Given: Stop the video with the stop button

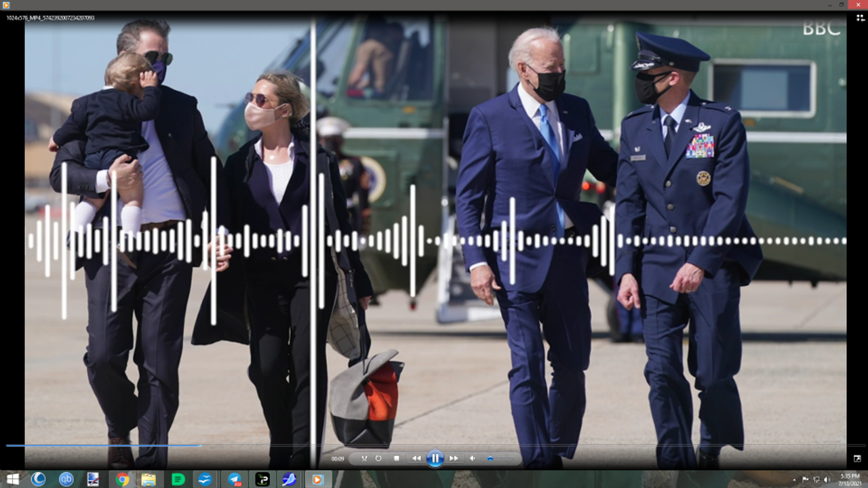Looking at the screenshot, I should pyautogui.click(x=397, y=459).
